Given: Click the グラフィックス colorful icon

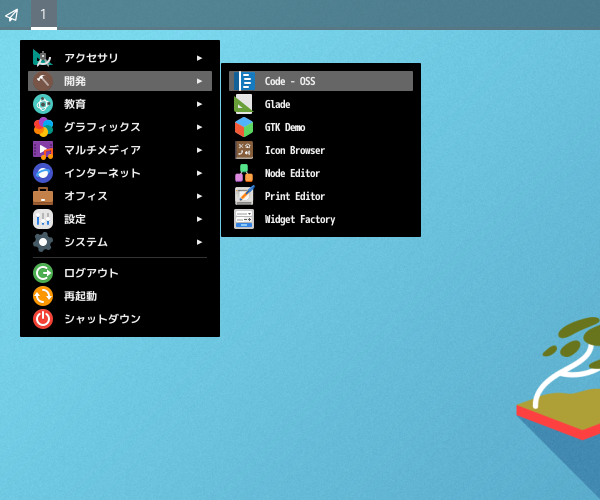Looking at the screenshot, I should (x=43, y=127).
